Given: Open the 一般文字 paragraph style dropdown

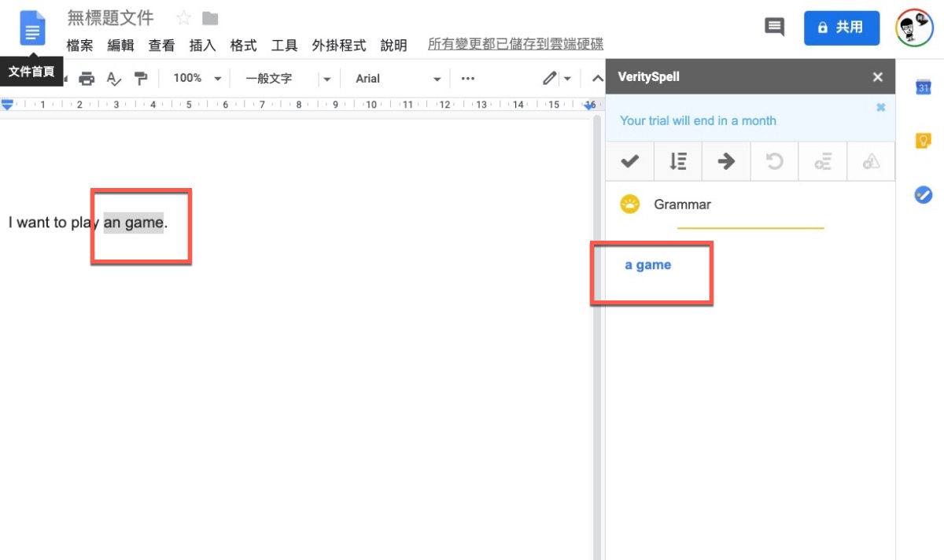Looking at the screenshot, I should [x=287, y=78].
